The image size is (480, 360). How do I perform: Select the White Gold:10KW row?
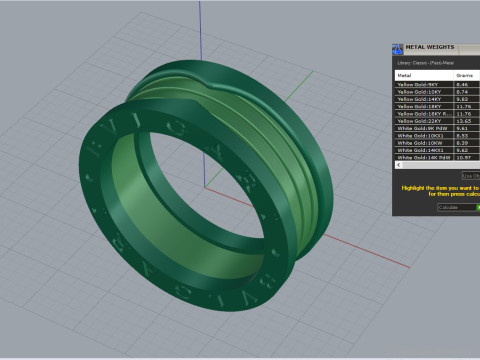[437, 143]
